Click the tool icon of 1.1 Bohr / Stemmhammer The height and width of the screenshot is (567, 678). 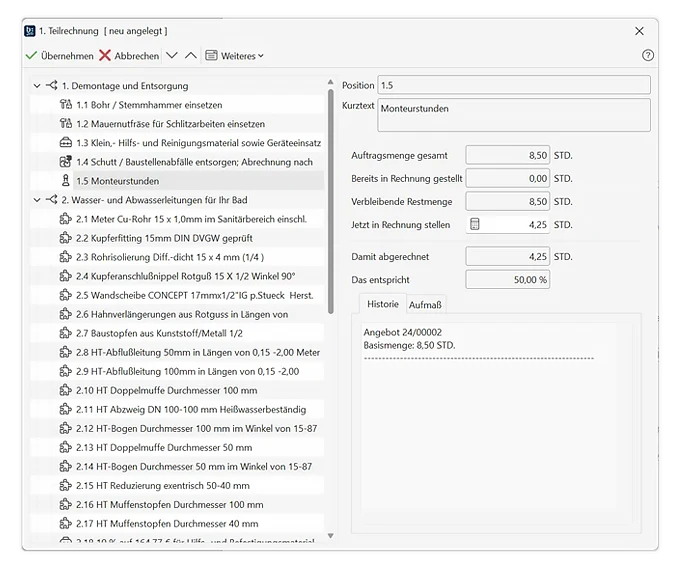[66, 104]
